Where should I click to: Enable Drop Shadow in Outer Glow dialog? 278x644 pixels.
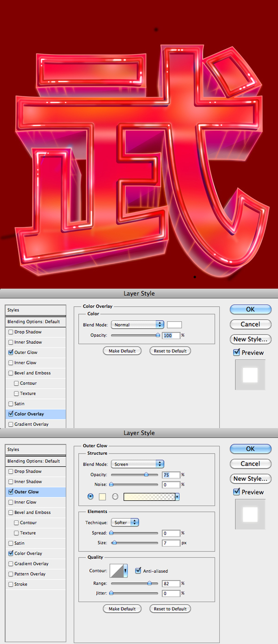pos(11,472)
